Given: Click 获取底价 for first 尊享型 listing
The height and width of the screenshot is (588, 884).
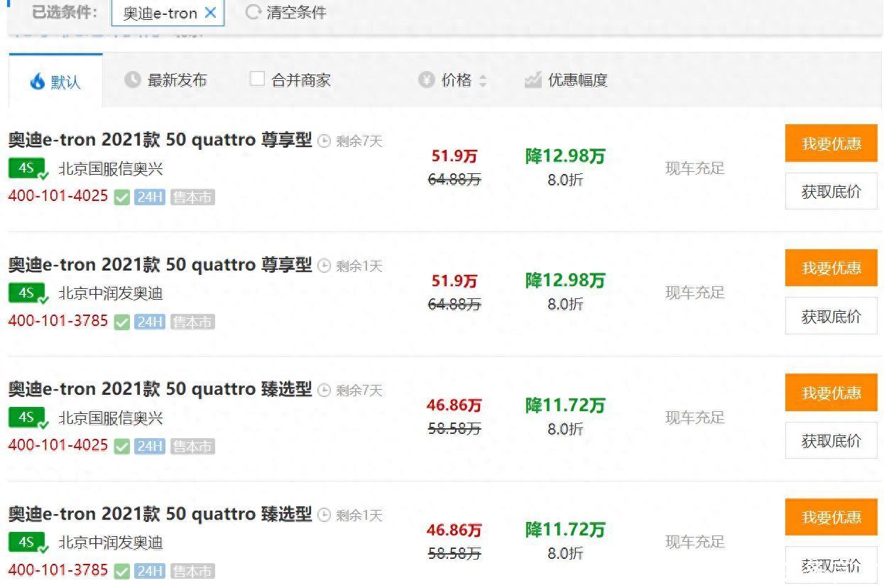Looking at the screenshot, I should 831,191.
